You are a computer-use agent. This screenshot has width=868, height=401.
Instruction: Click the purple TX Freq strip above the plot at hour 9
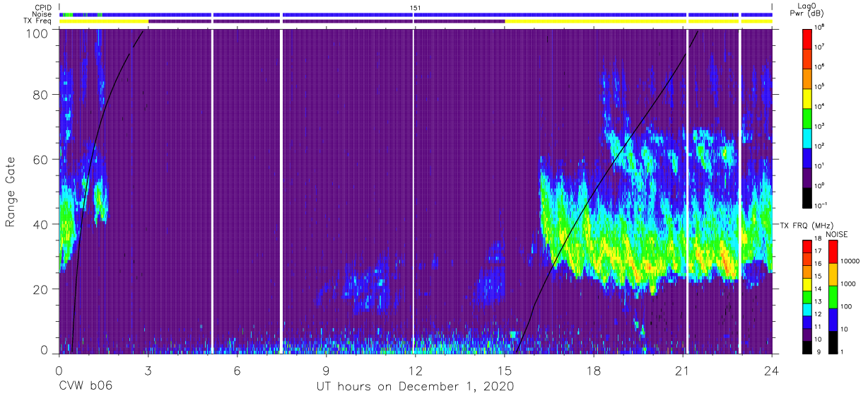[326, 21]
